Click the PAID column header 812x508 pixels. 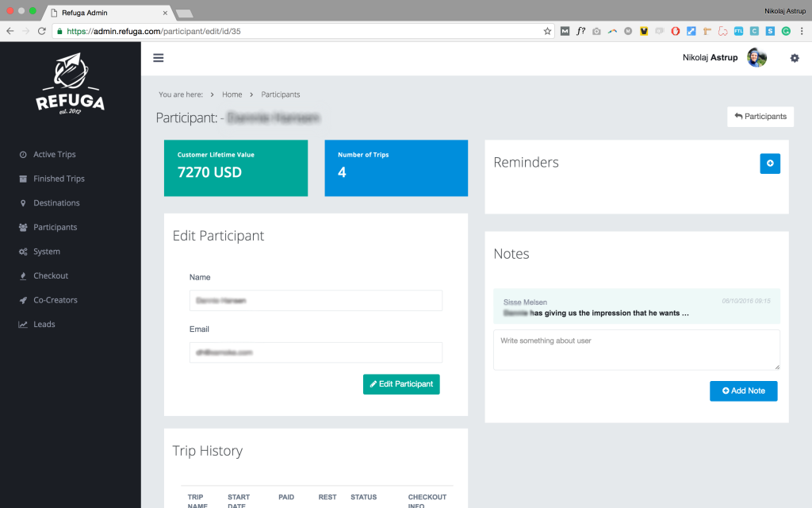pyautogui.click(x=286, y=497)
